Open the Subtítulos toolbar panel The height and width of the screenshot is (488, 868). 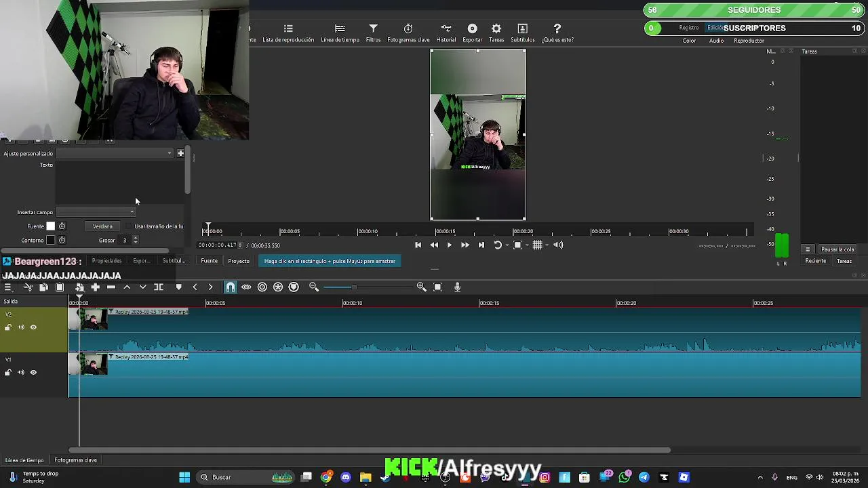pyautogui.click(x=522, y=33)
